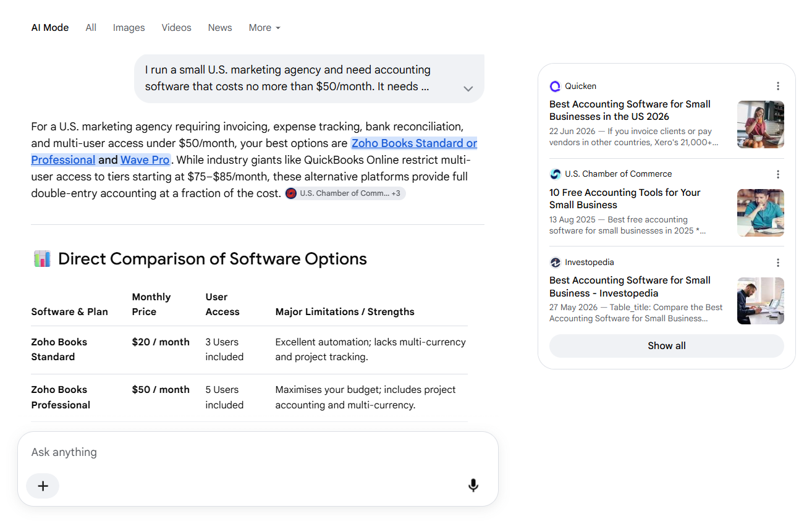Open U.S. Chamber of Commerce result options
This screenshot has height=527, width=812.
(778, 174)
